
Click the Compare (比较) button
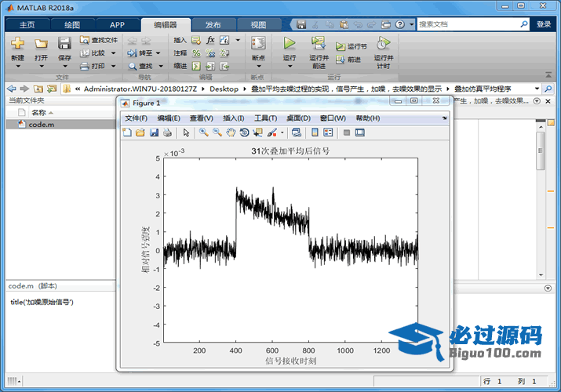(93, 53)
